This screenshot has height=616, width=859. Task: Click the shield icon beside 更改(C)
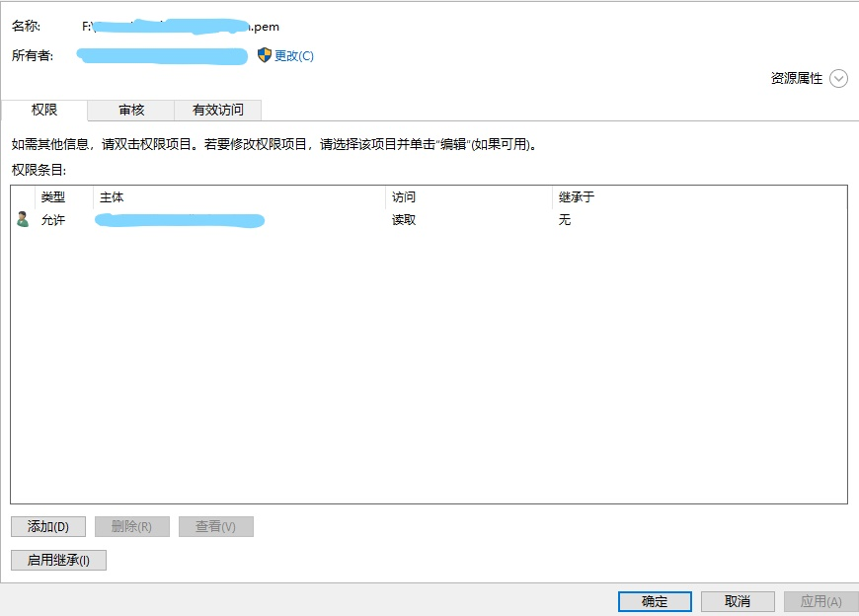pyautogui.click(x=264, y=55)
